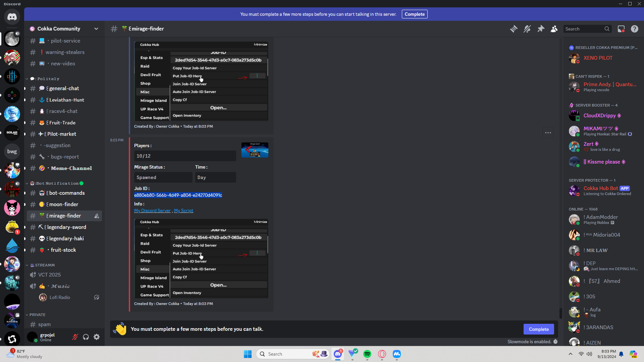Image resolution: width=644 pixels, height=362 pixels.
Task: Open the SOLAR server icon
Action: click(12, 133)
